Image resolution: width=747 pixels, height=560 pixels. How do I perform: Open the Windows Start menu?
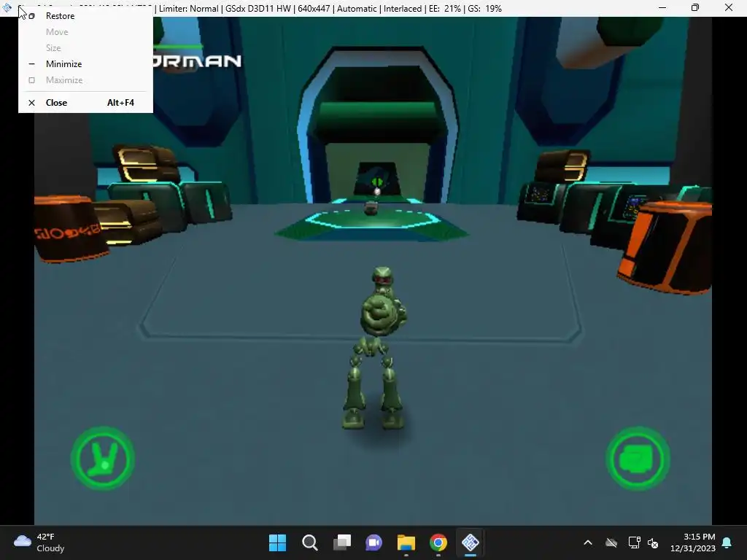point(278,542)
